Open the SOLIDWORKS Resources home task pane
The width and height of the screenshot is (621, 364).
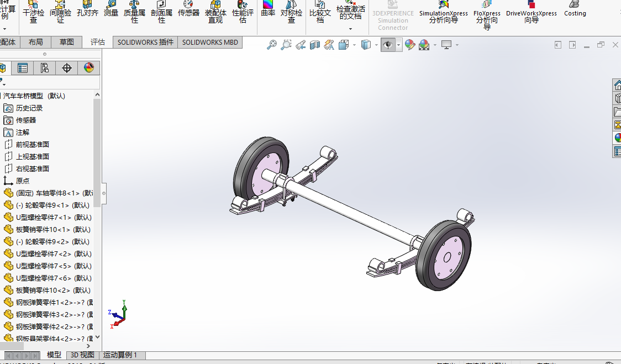coord(617,85)
